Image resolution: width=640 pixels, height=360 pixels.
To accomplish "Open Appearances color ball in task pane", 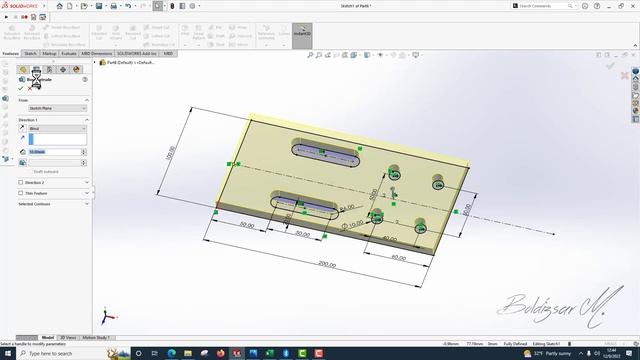I will pos(636,111).
